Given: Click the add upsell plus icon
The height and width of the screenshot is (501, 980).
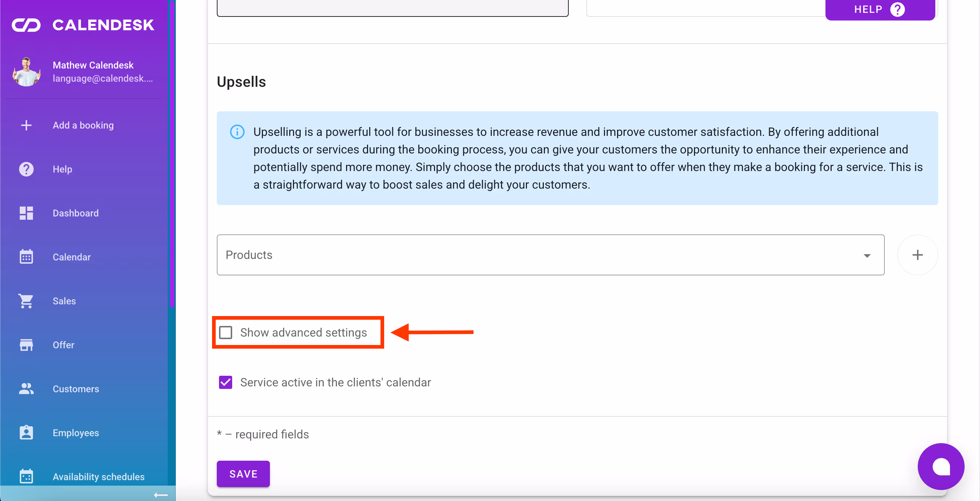Looking at the screenshot, I should coord(918,255).
